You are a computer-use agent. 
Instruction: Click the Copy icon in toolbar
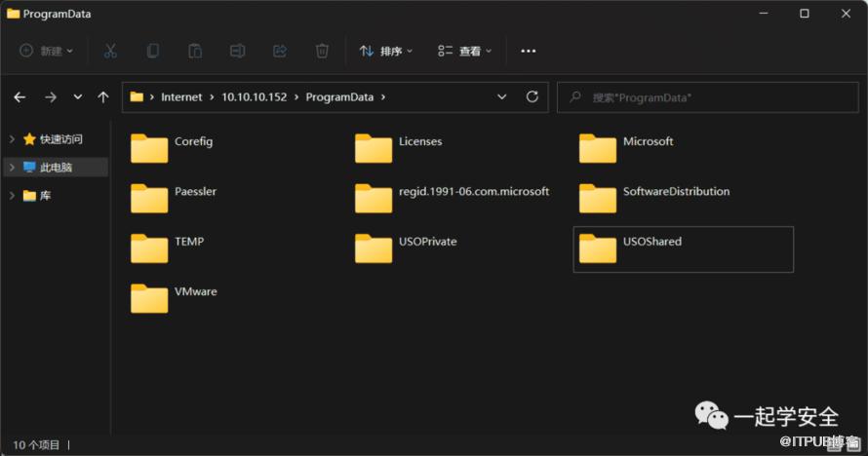pos(153,51)
